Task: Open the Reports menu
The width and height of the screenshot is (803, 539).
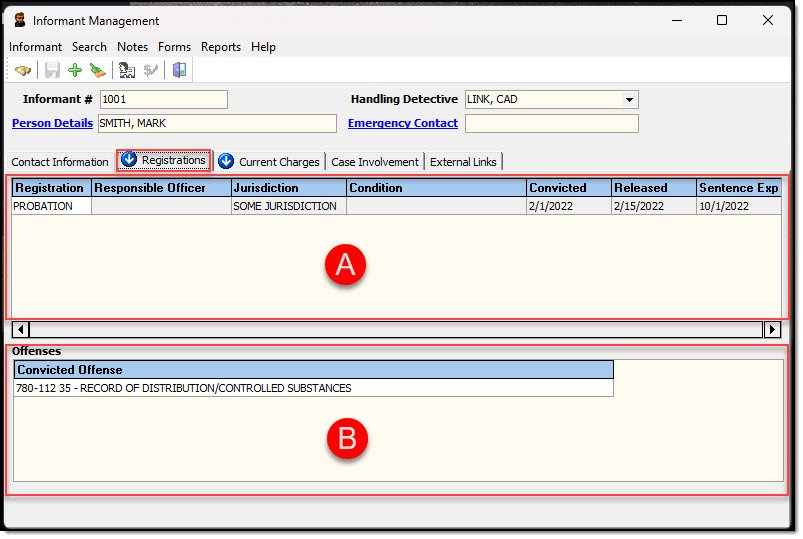Action: pyautogui.click(x=220, y=47)
